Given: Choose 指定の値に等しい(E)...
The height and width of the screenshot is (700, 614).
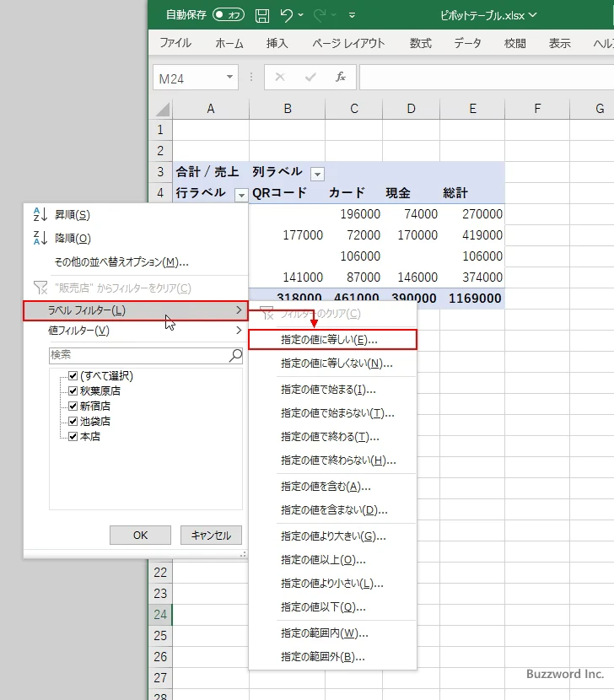Looking at the screenshot, I should (x=332, y=340).
